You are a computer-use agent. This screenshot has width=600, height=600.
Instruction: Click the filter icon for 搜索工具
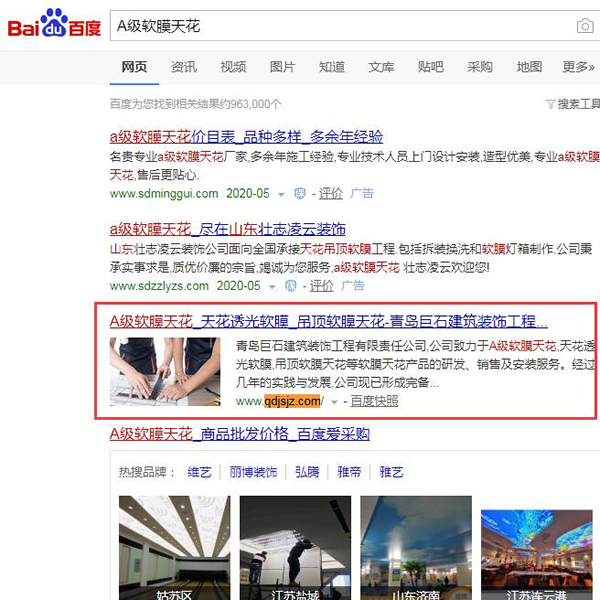coord(550,104)
